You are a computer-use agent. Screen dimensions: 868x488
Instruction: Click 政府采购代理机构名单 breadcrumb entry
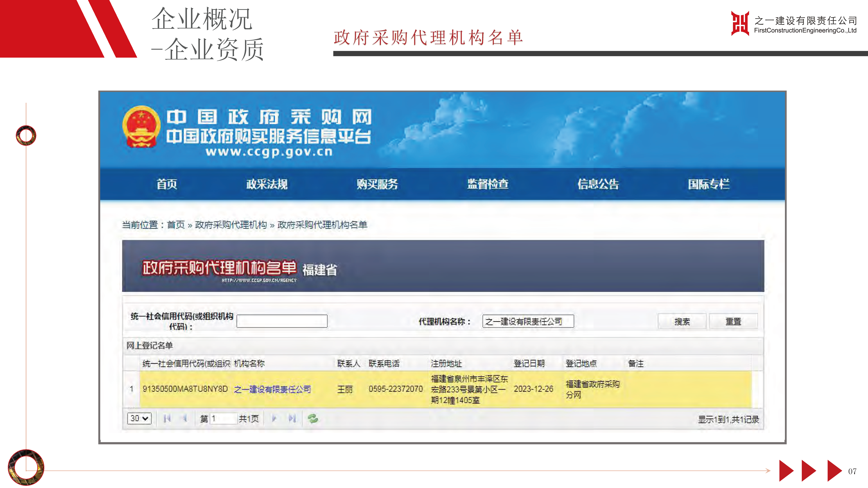pyautogui.click(x=322, y=225)
